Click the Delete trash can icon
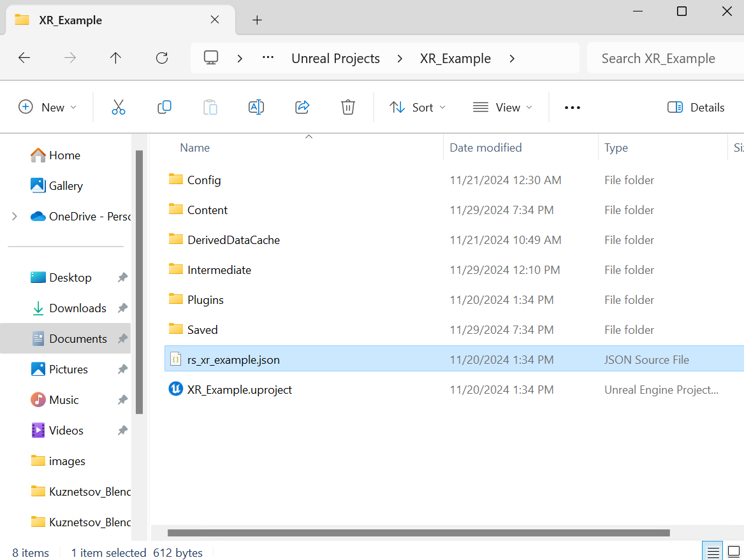The height and width of the screenshot is (560, 744). click(x=348, y=107)
